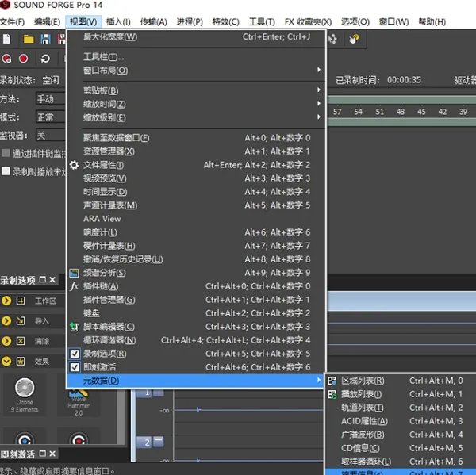Select the highlighted 元数据 submenu entry
Image resolution: width=476 pixels, height=475 pixels.
point(196,381)
